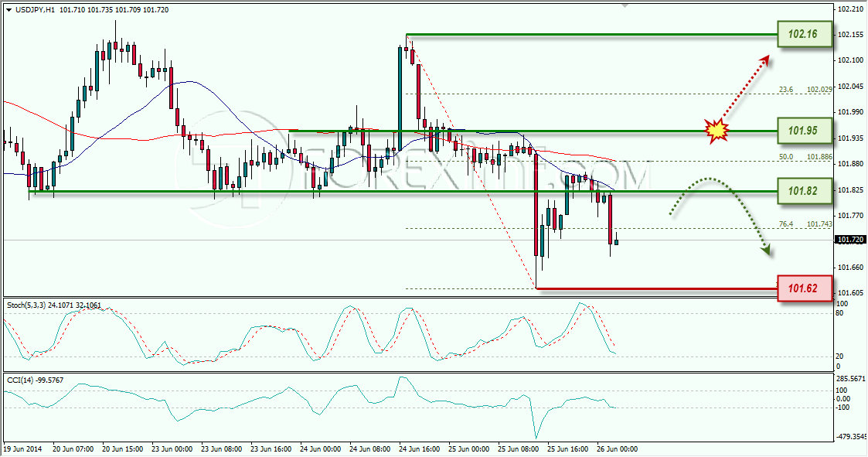Click the 101.95 level label box

(x=805, y=131)
